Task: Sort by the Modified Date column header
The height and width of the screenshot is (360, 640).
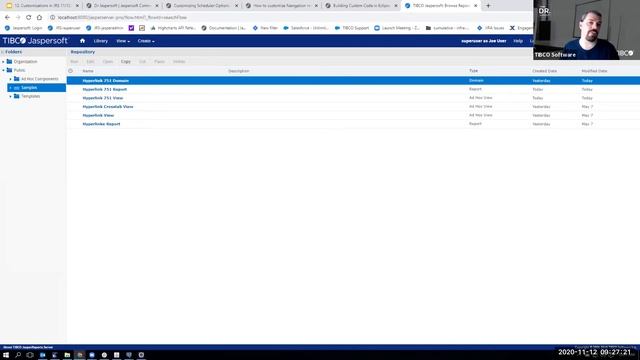Action: (x=594, y=71)
